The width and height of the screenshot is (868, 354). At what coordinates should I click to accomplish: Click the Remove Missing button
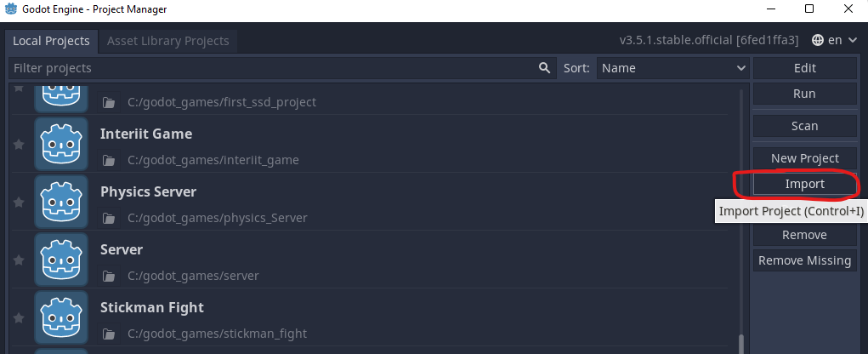[805, 260]
